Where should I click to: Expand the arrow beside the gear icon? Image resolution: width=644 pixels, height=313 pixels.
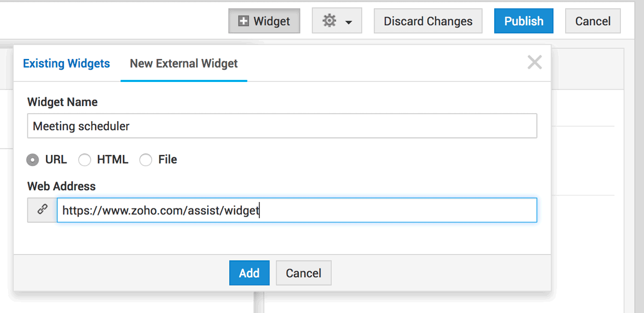(349, 23)
